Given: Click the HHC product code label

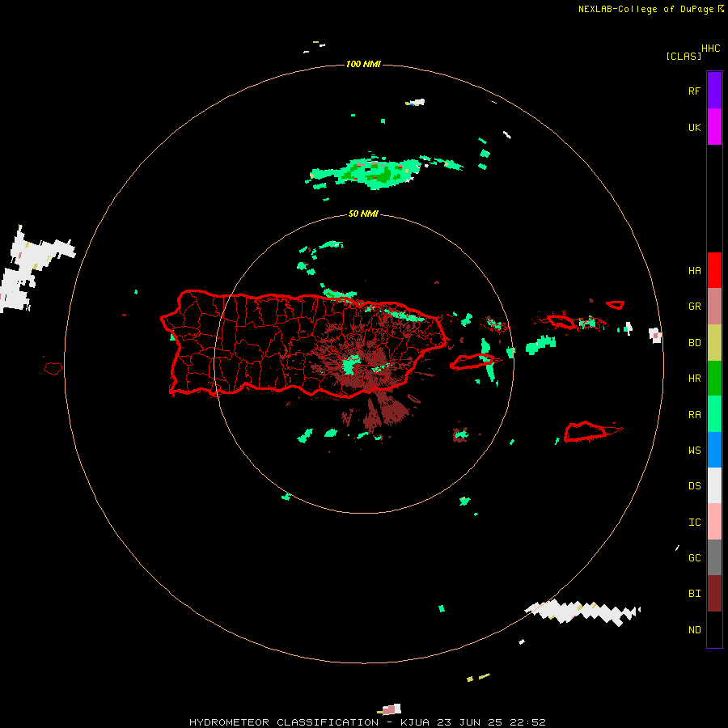Looking at the screenshot, I should pyautogui.click(x=710, y=49).
